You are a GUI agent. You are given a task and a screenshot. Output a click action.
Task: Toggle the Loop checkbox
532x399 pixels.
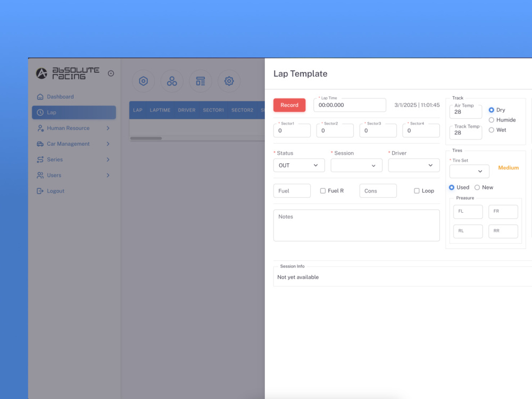tap(417, 190)
